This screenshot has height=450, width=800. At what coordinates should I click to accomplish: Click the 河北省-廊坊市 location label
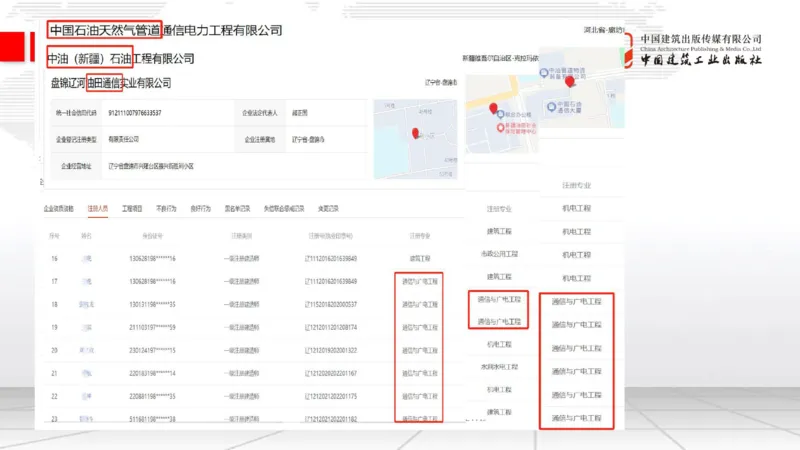tap(604, 30)
